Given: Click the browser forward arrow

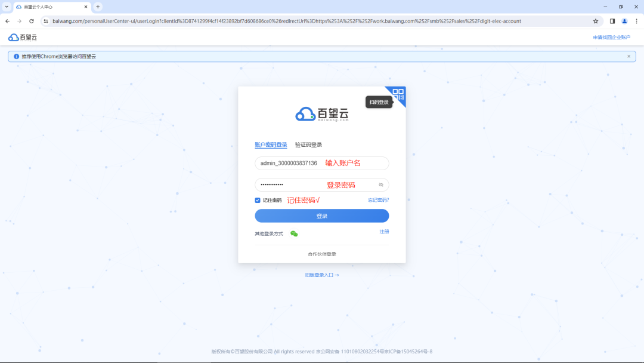Looking at the screenshot, I should 19,21.
